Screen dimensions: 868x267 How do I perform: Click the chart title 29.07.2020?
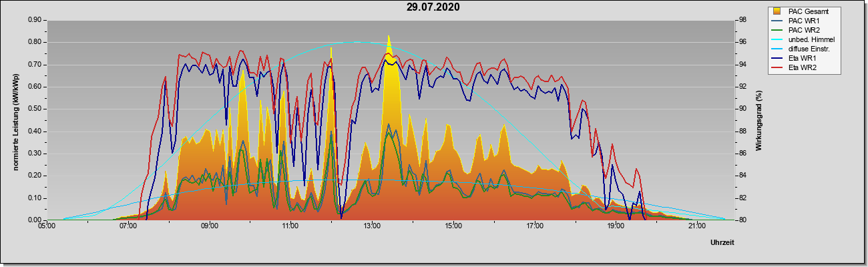click(433, 7)
